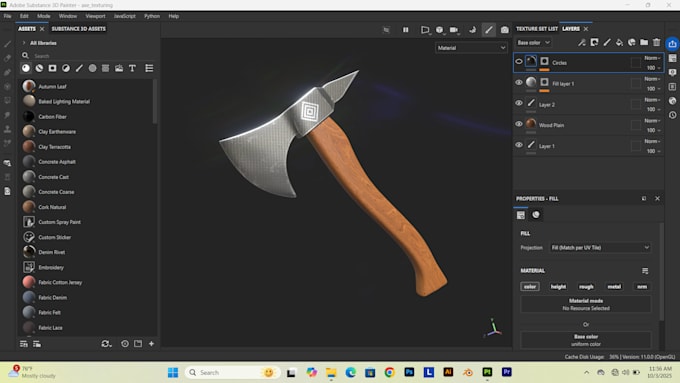Open the File menu
The image size is (680, 383).
coord(7,16)
